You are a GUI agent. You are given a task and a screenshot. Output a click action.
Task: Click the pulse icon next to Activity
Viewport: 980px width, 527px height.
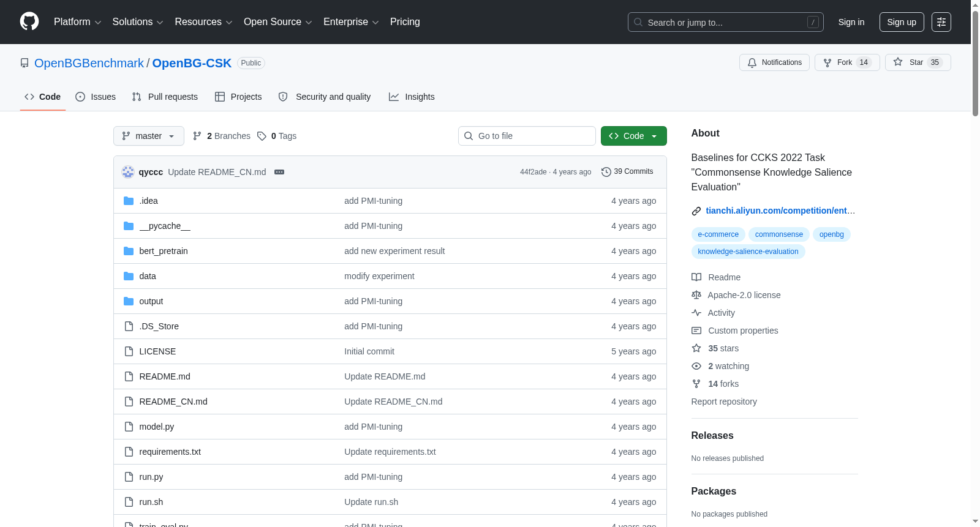[696, 313]
